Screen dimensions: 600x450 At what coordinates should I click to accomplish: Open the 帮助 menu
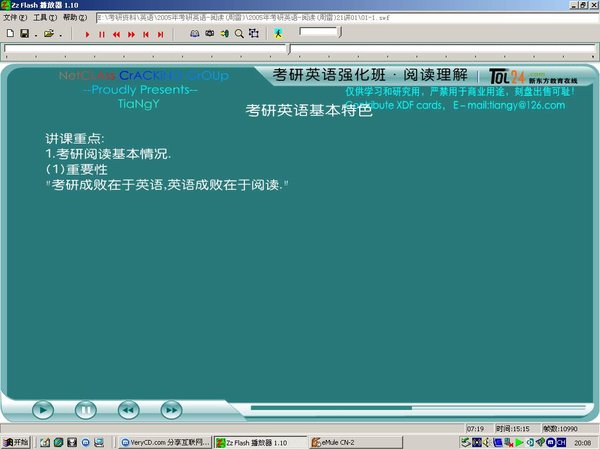(75, 18)
